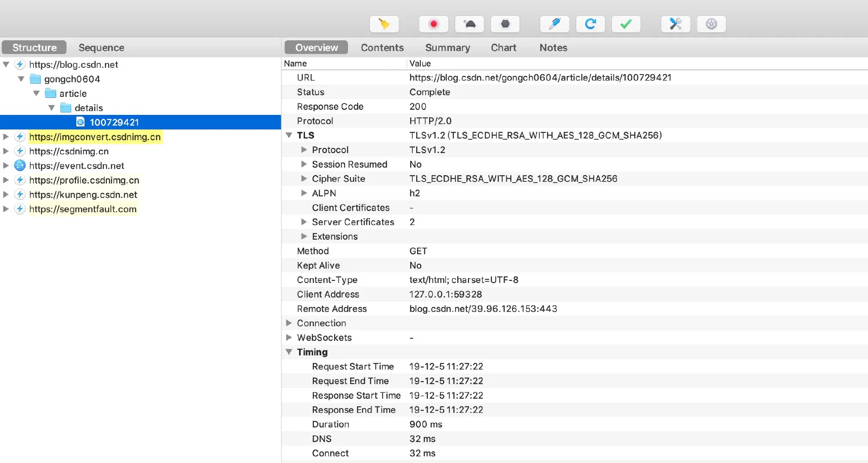This screenshot has height=463, width=868.
Task: Click the details folder icon
Action: (66, 108)
